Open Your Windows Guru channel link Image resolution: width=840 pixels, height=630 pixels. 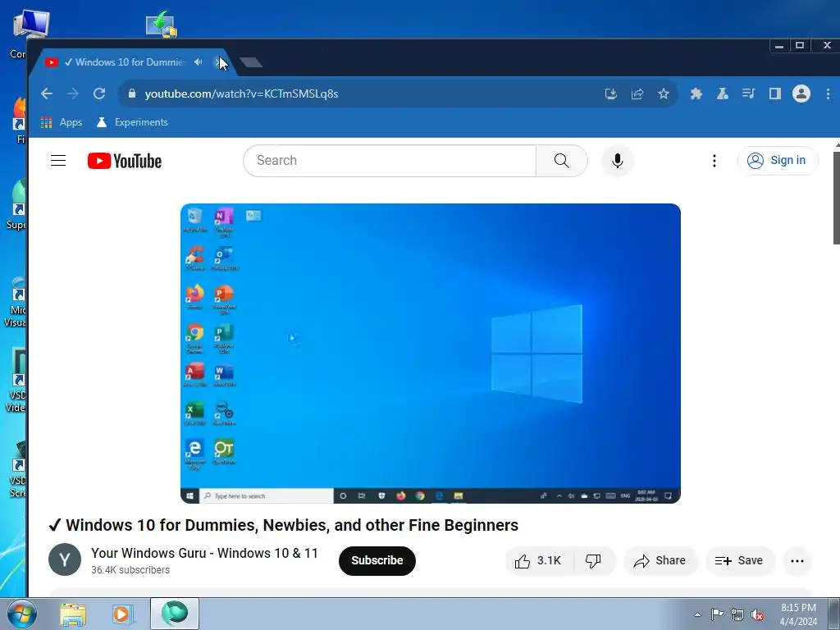pos(204,553)
